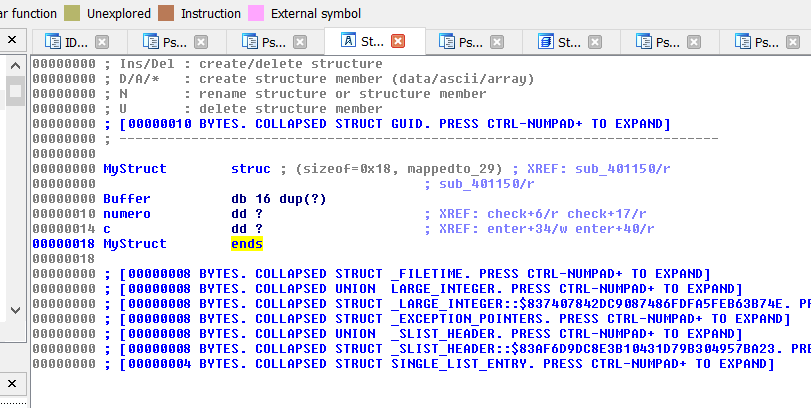
Task: Click the Unexplored color legend swatch
Action: [x=73, y=14]
